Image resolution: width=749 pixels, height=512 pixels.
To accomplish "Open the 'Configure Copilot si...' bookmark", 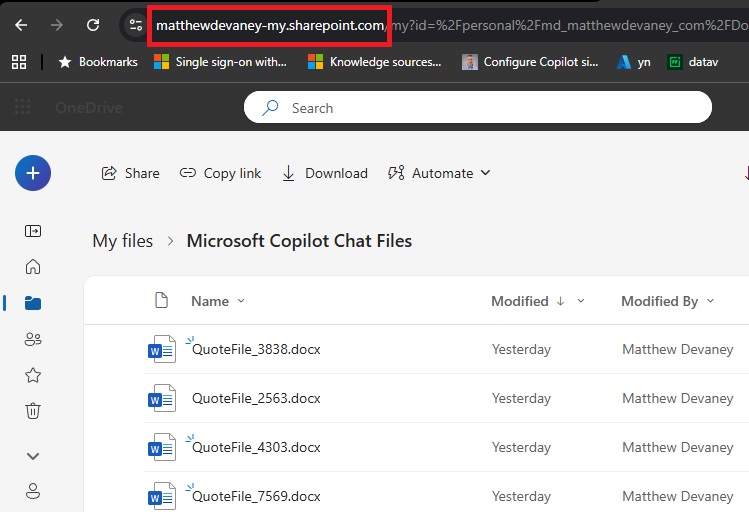I will click(530, 62).
